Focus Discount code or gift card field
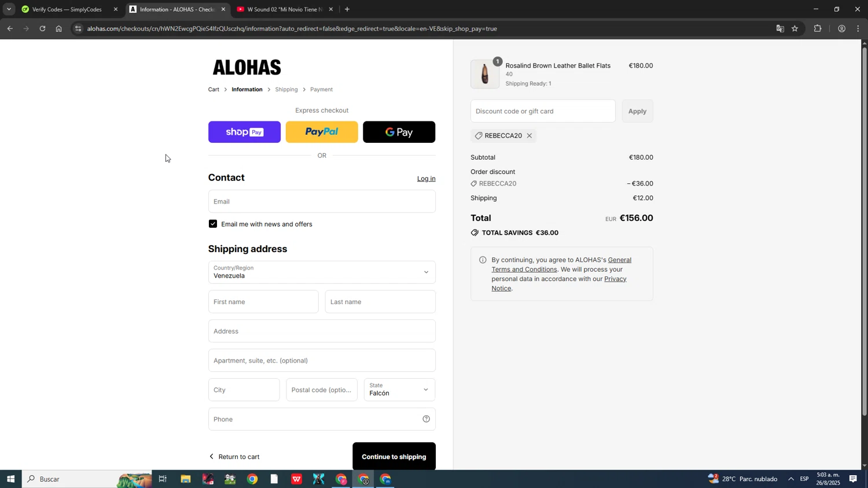This screenshot has width=868, height=488. tap(543, 111)
